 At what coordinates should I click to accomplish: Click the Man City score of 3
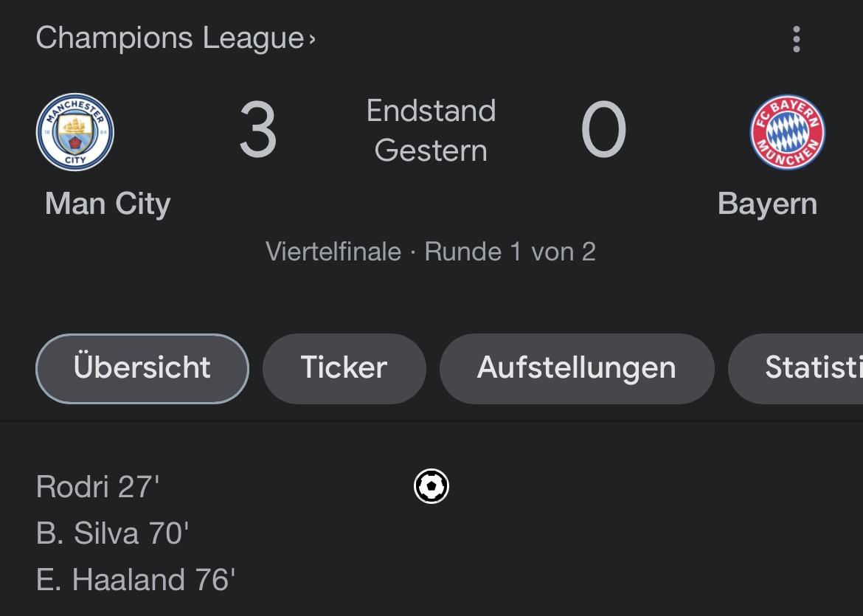point(257,131)
